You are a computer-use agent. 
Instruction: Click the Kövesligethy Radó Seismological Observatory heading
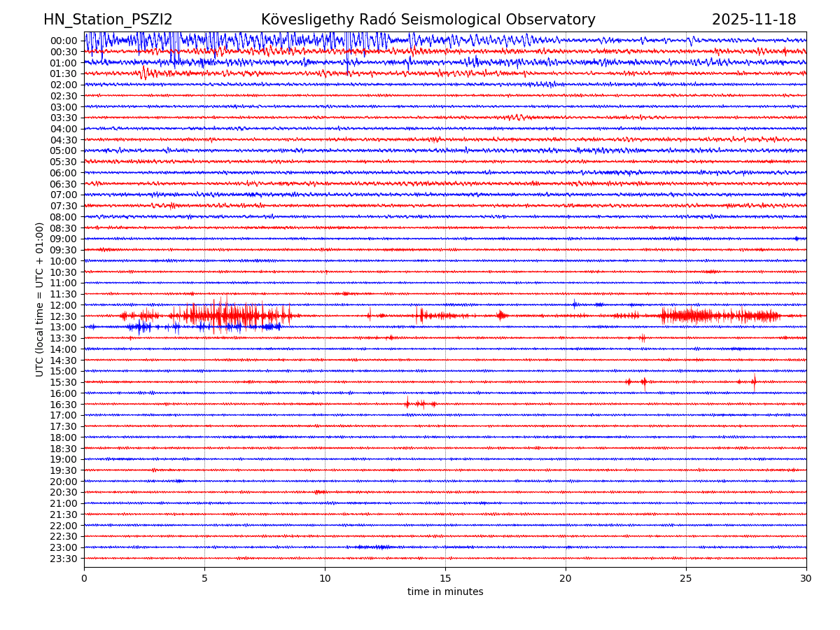pos(428,20)
